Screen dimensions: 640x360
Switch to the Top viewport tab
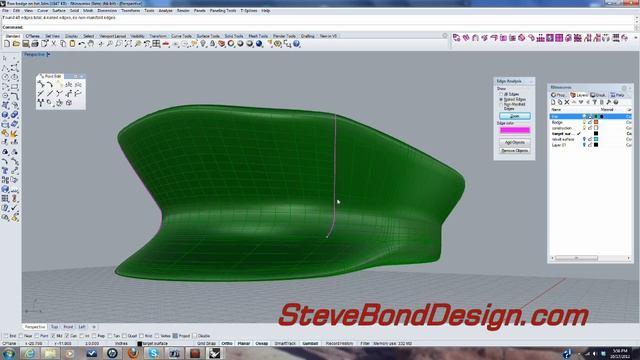[54, 327]
